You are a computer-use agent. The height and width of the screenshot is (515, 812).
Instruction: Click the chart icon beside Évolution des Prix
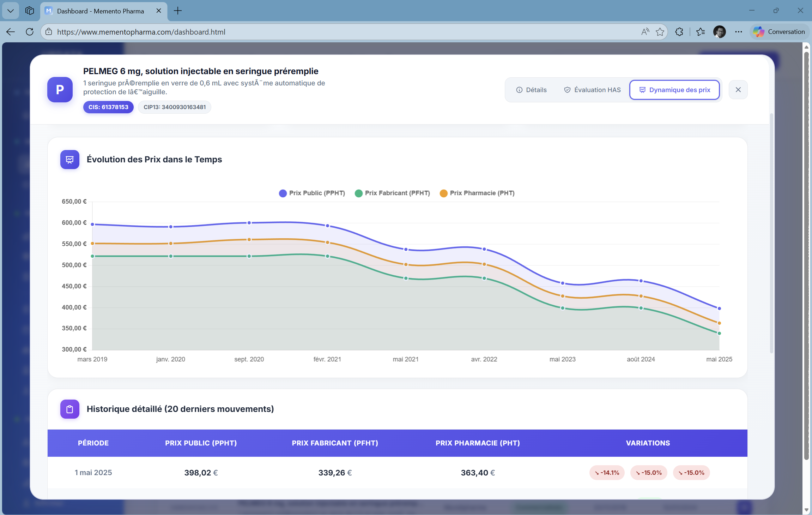(69, 160)
